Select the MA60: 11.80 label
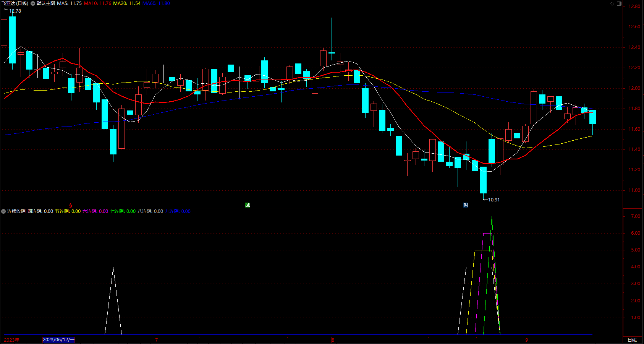Viewport: 644px width, 344px height. pos(156,3)
